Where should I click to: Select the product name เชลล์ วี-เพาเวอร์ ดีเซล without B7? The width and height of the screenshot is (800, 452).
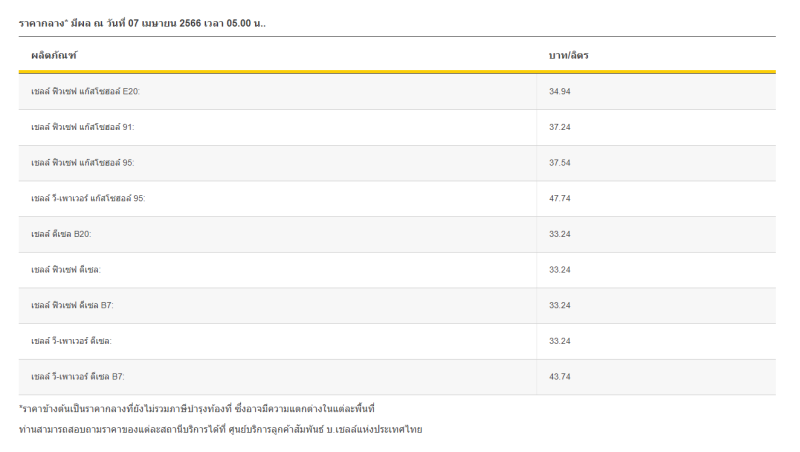(71, 341)
